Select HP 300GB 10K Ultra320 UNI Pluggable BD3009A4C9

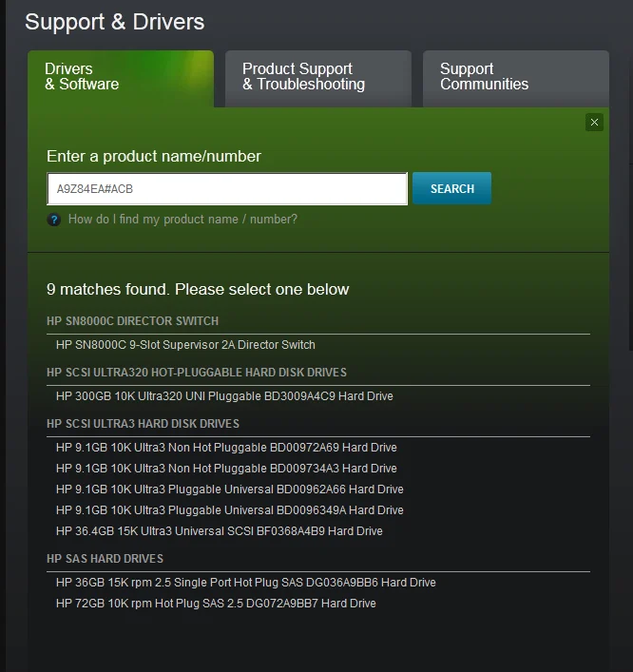click(x=224, y=396)
